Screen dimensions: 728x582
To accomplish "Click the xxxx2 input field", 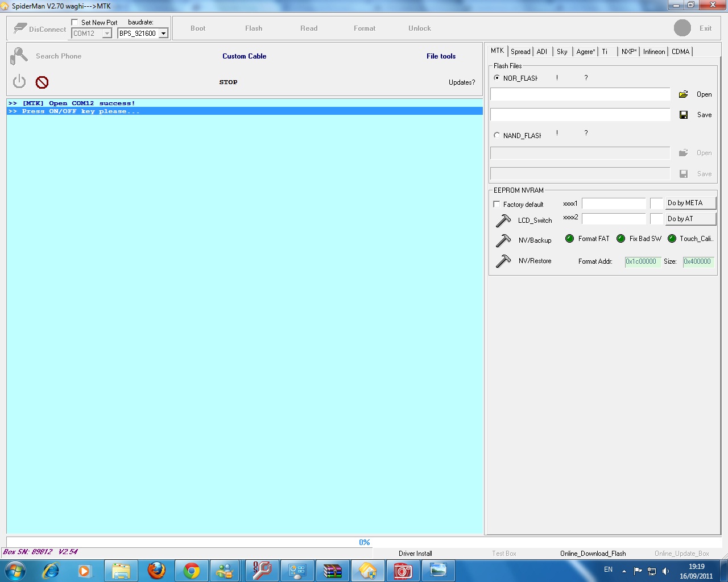I will [614, 219].
